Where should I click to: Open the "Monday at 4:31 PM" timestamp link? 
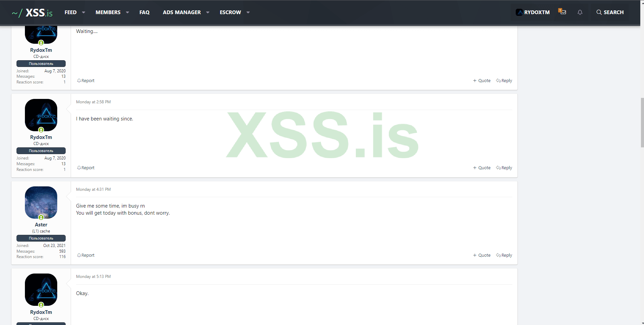[x=93, y=189]
